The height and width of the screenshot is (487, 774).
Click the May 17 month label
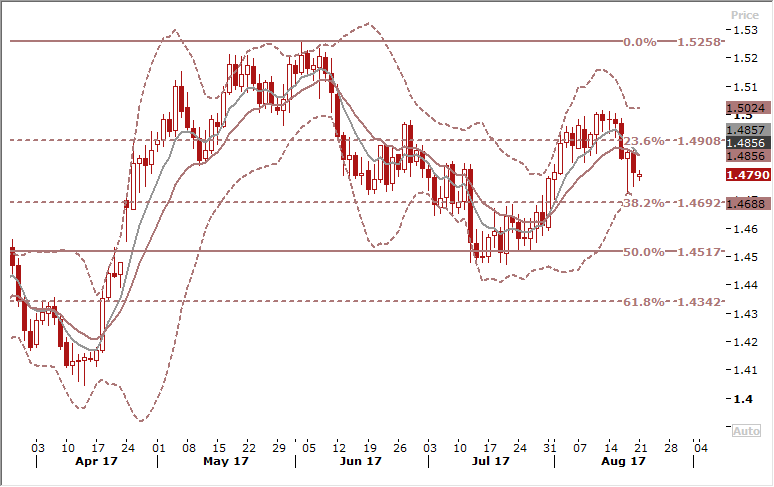coord(226,461)
